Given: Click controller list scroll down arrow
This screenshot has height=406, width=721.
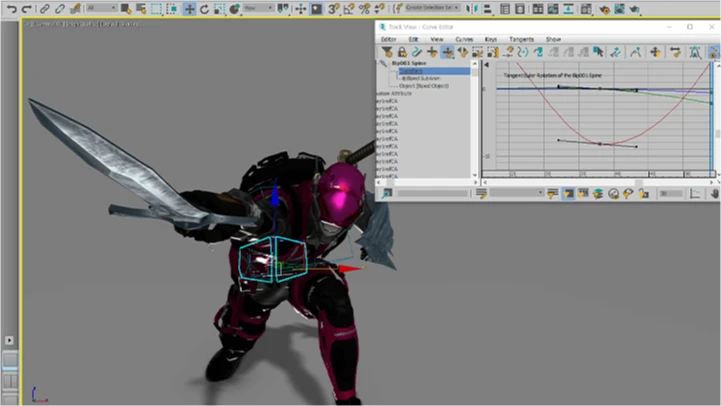Looking at the screenshot, I should (475, 175).
